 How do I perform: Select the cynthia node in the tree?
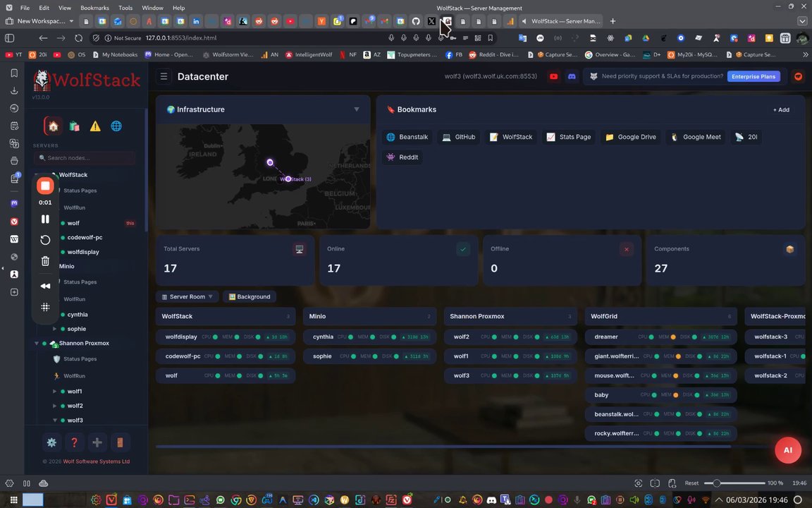click(77, 315)
